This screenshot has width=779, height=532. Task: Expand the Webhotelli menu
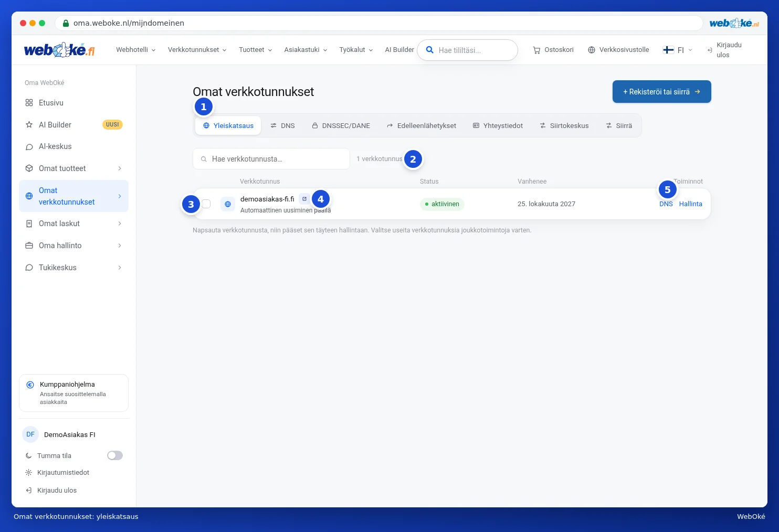click(x=136, y=50)
